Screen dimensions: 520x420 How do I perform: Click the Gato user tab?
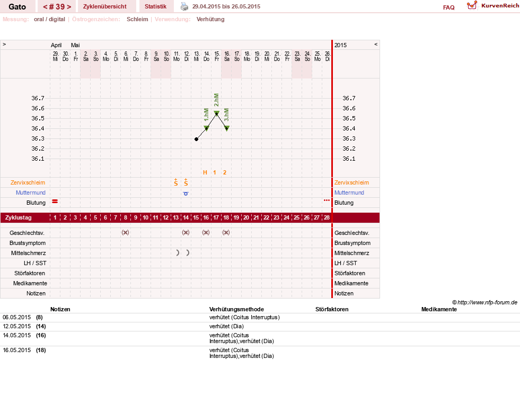click(x=17, y=7)
